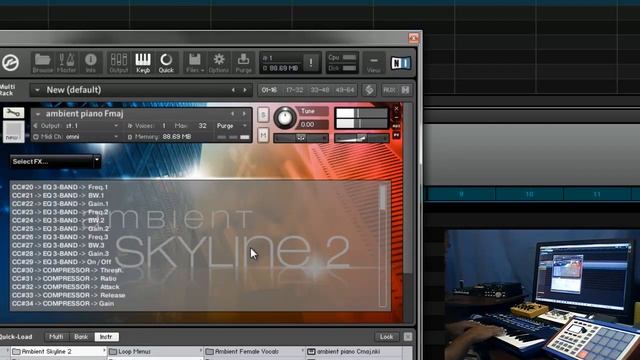Open the Select FX... dropdown
The height and width of the screenshot is (360, 640).
point(56,162)
